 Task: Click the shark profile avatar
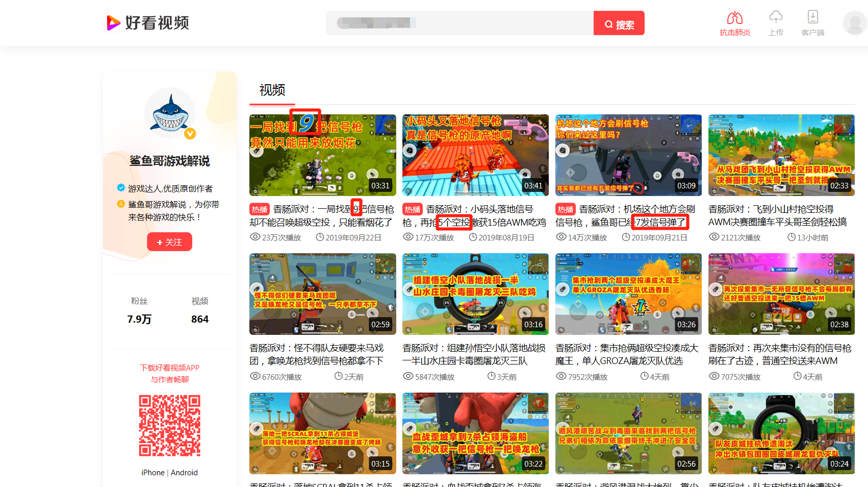point(170,113)
